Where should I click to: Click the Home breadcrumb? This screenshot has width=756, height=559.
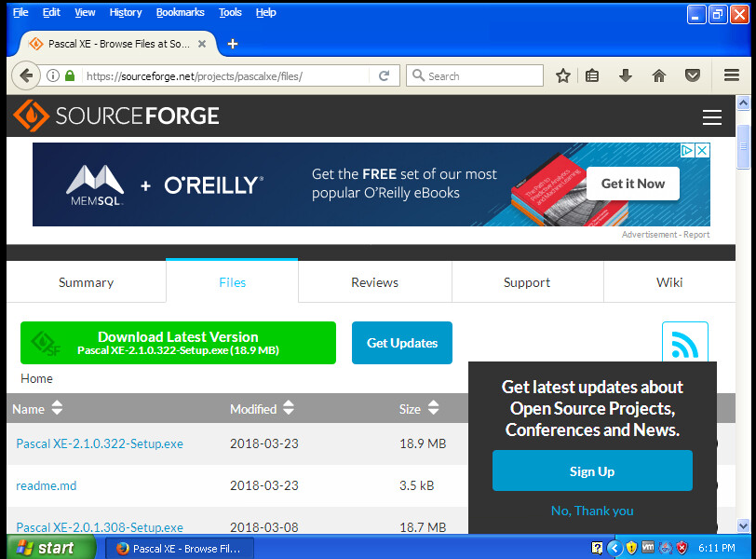36,378
